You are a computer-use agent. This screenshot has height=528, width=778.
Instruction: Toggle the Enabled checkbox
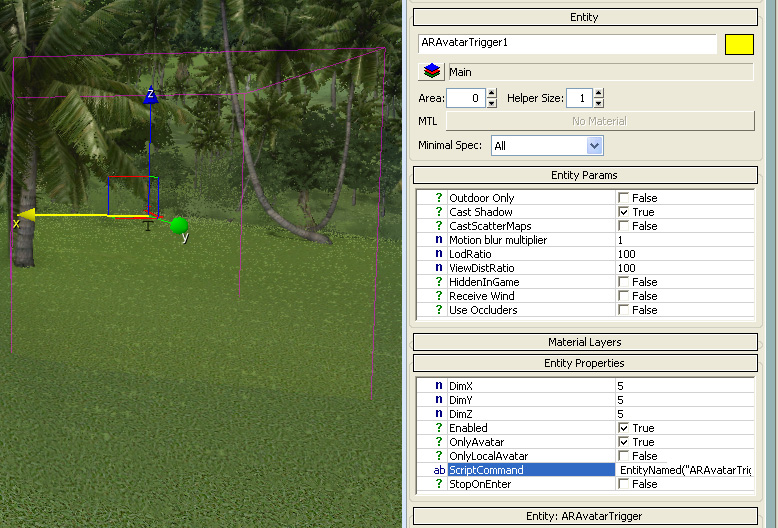pos(623,428)
